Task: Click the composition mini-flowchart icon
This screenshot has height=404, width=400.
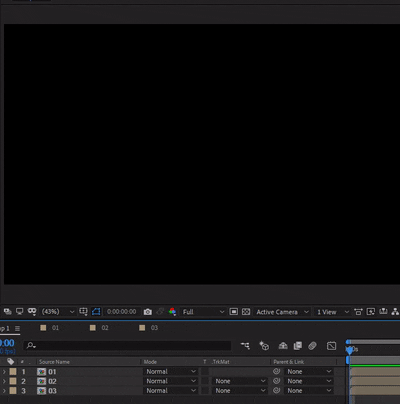Action: point(245,346)
